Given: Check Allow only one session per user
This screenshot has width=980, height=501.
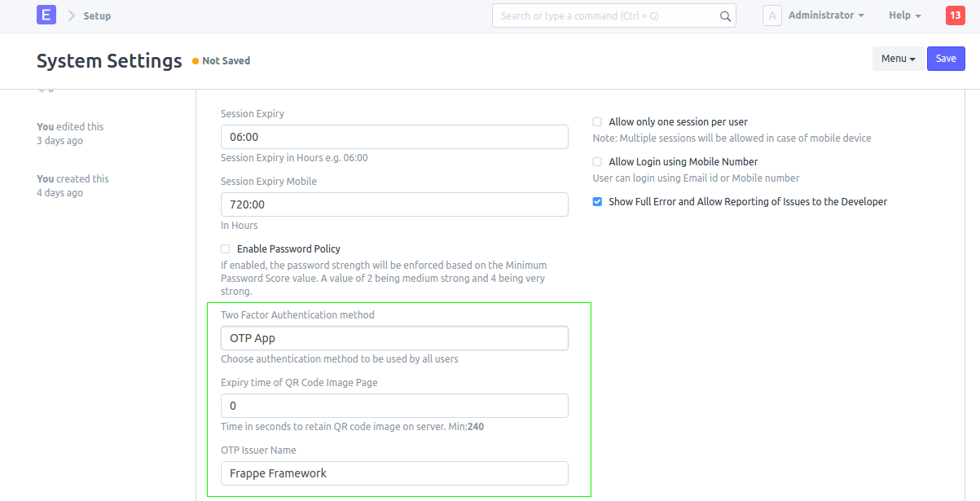Looking at the screenshot, I should (597, 121).
